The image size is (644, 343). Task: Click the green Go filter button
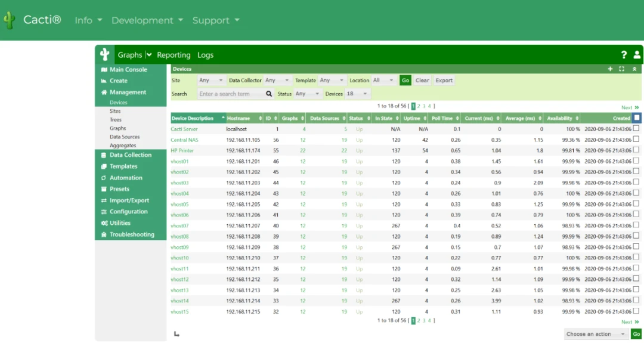click(405, 80)
